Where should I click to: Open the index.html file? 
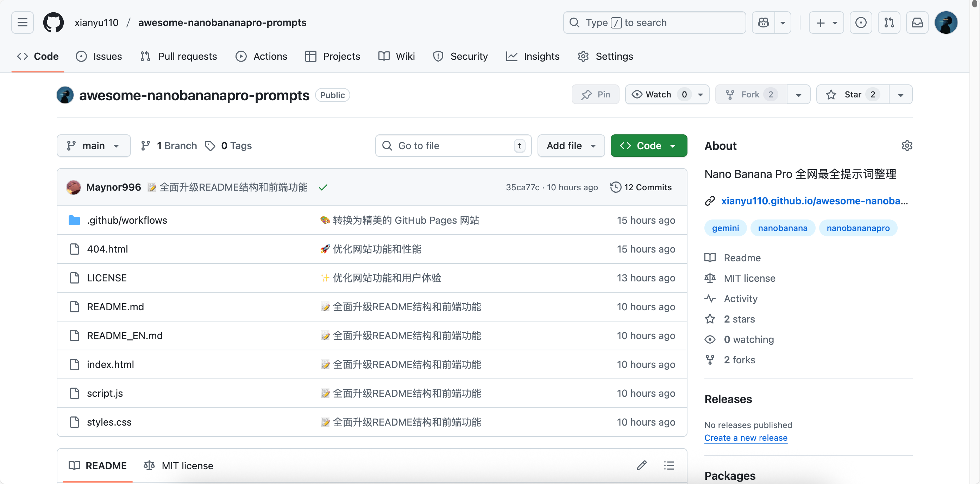pyautogui.click(x=110, y=364)
